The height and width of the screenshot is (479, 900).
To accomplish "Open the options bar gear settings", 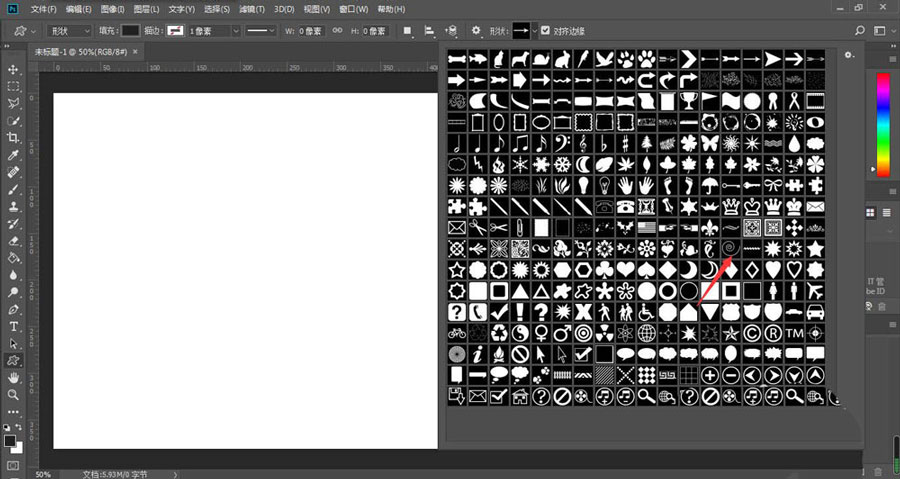I will (x=476, y=31).
